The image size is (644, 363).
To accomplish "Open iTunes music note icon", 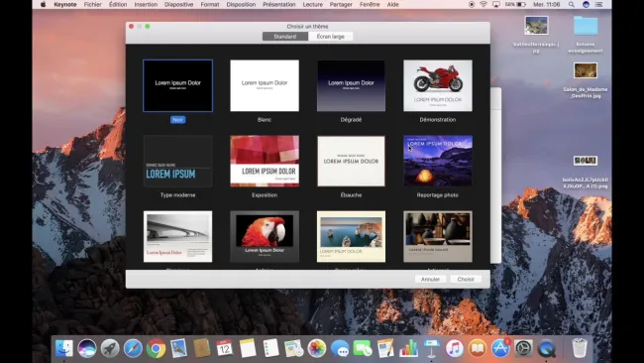I will point(455,348).
